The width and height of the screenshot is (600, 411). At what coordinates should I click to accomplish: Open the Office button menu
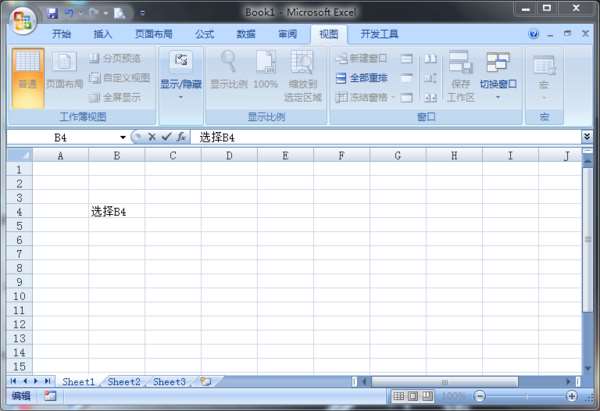coord(23,20)
